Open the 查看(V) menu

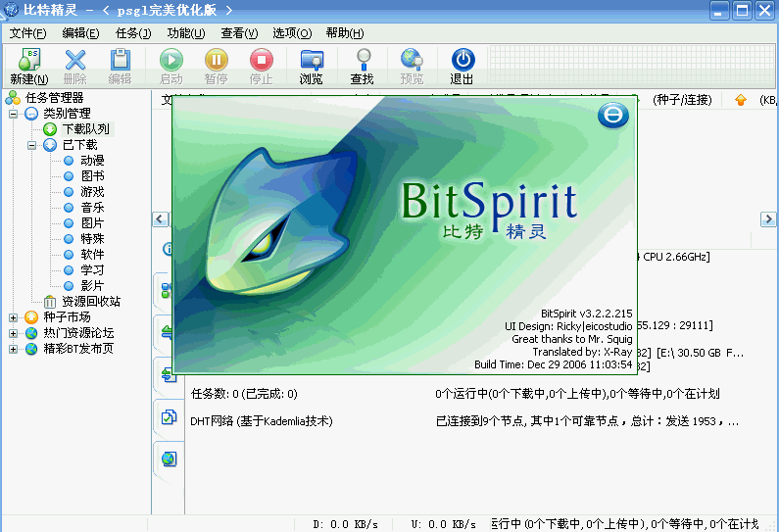[239, 33]
